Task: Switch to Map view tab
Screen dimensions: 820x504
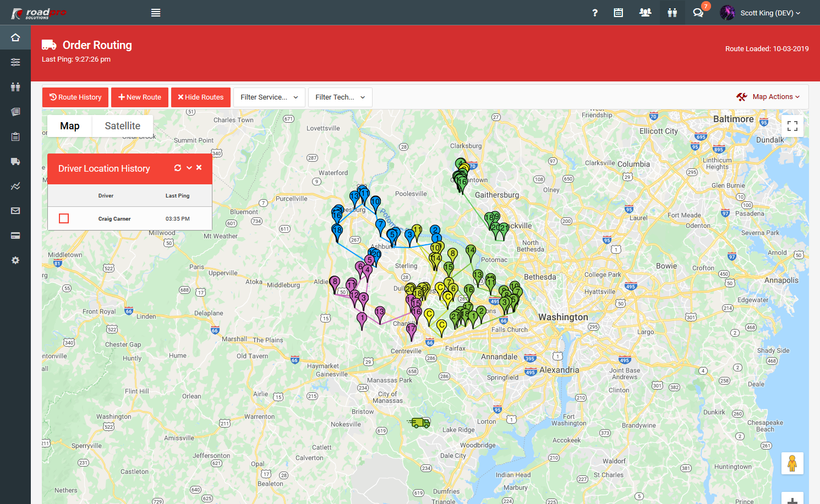Action: tap(70, 126)
